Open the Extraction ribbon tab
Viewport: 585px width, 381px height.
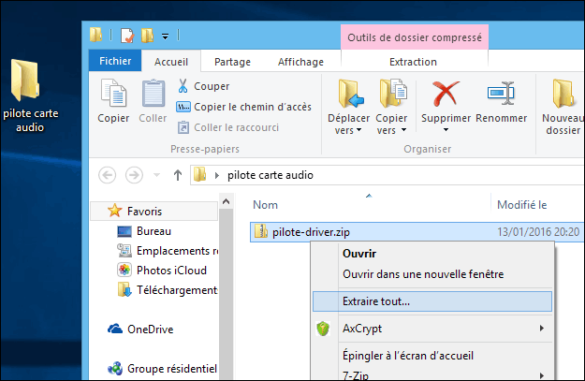click(413, 62)
